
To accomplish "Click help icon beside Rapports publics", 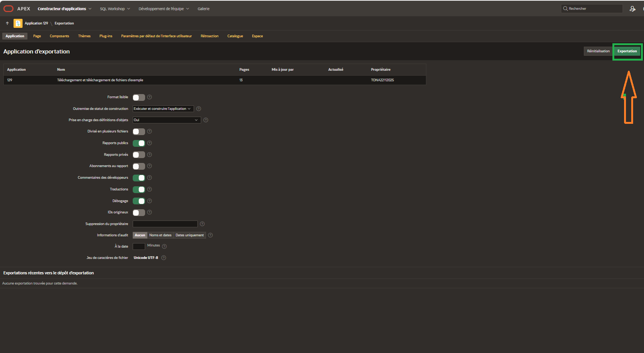I will click(x=150, y=143).
